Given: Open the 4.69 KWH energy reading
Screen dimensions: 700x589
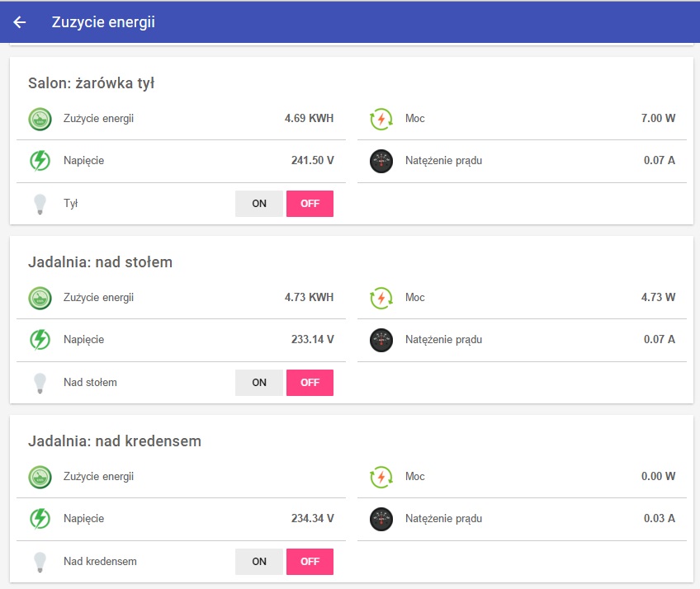Looking at the screenshot, I should [x=309, y=118].
